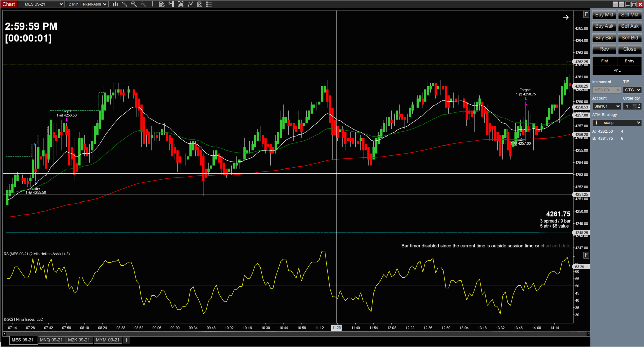Screen dimensions: 644x347
Task: Switch to the MNQ 09-21 tab
Action: click(51, 340)
